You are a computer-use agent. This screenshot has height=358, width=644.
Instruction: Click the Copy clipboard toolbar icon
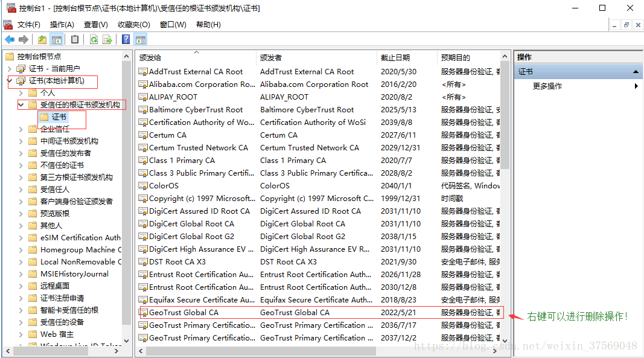point(75,39)
